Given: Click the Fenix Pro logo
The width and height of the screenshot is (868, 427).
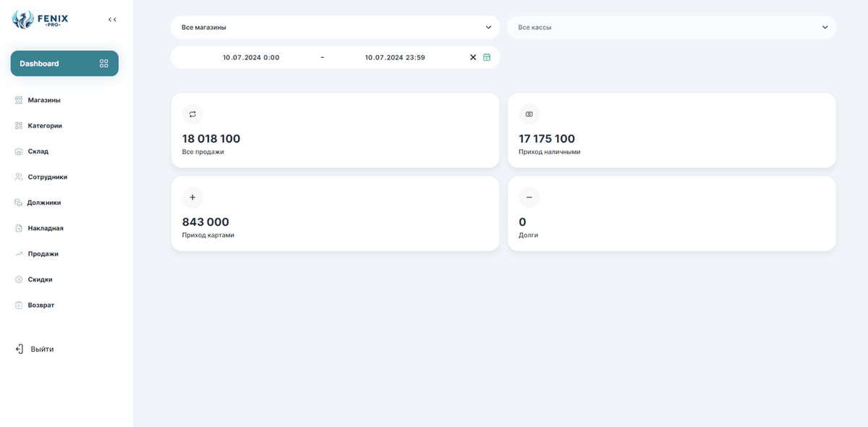Looking at the screenshot, I should coord(41,20).
